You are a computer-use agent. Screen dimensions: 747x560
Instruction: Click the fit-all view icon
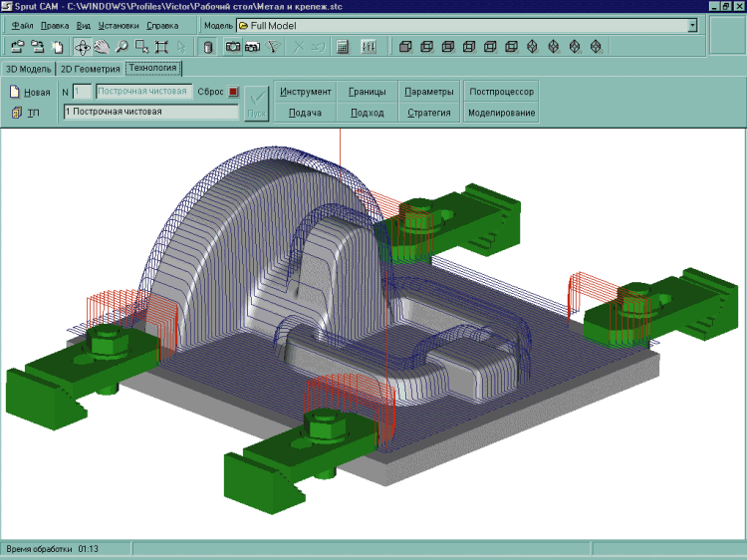point(161,47)
